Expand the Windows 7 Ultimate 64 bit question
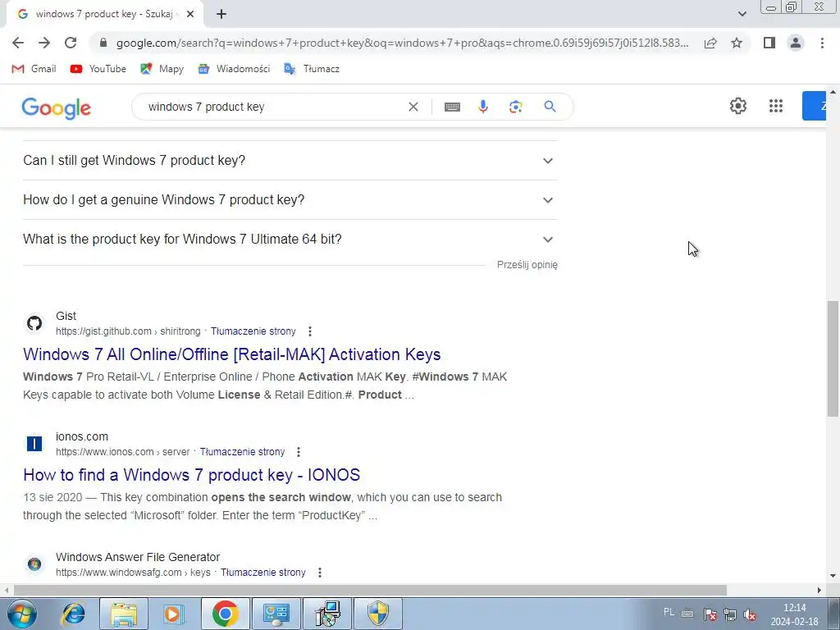 coord(290,239)
